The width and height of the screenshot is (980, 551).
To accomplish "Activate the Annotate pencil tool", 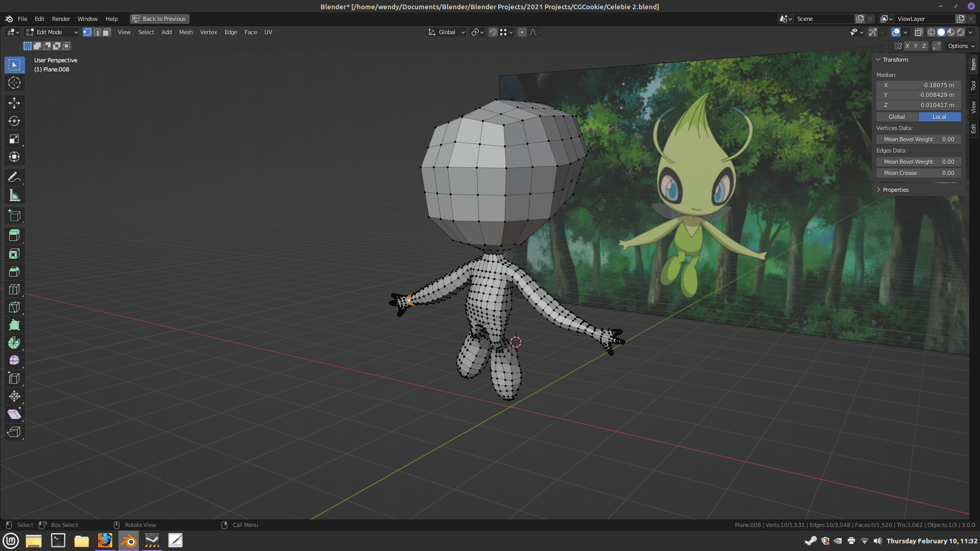I will [x=14, y=177].
